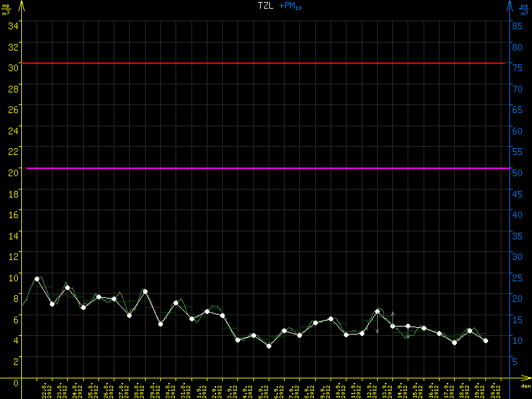Click the blue 85 label on right axis
Image resolution: width=532 pixels, height=399 pixels.
click(516, 25)
